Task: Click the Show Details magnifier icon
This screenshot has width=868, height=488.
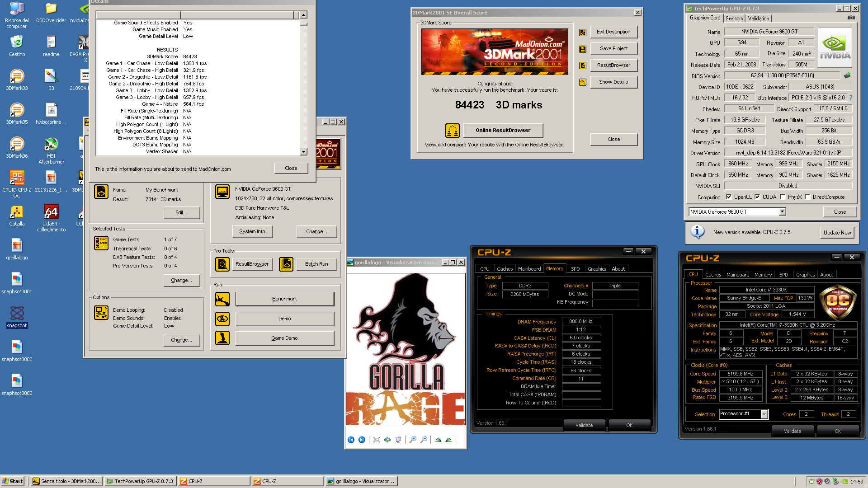Action: point(583,82)
